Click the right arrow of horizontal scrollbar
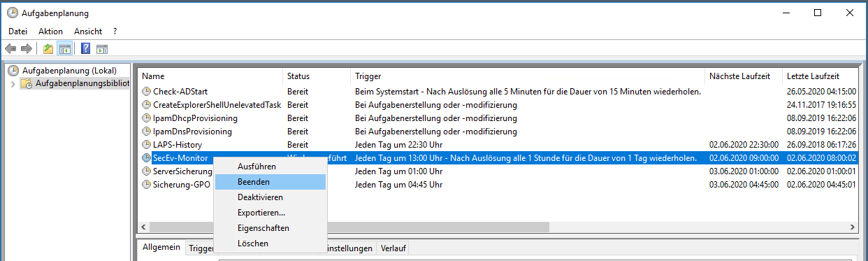This screenshot has width=868, height=261. (x=851, y=227)
